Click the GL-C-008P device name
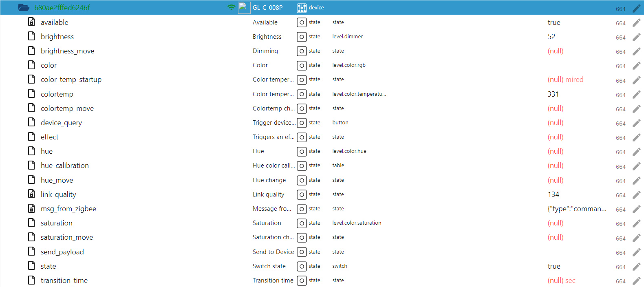The height and width of the screenshot is (287, 644). tap(267, 8)
